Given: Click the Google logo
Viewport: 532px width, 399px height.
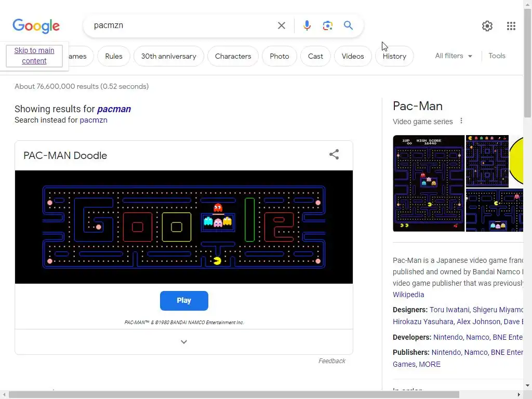Looking at the screenshot, I should click(x=36, y=26).
